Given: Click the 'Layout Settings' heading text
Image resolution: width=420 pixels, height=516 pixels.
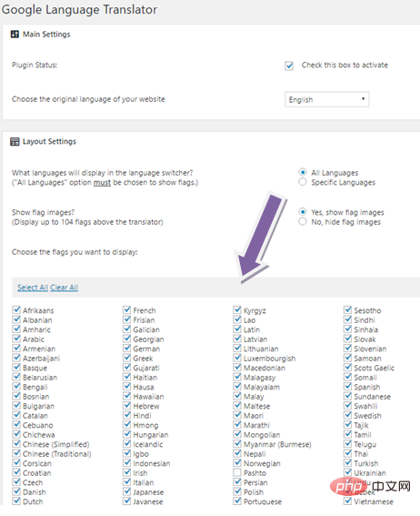Looking at the screenshot, I should (x=49, y=141).
